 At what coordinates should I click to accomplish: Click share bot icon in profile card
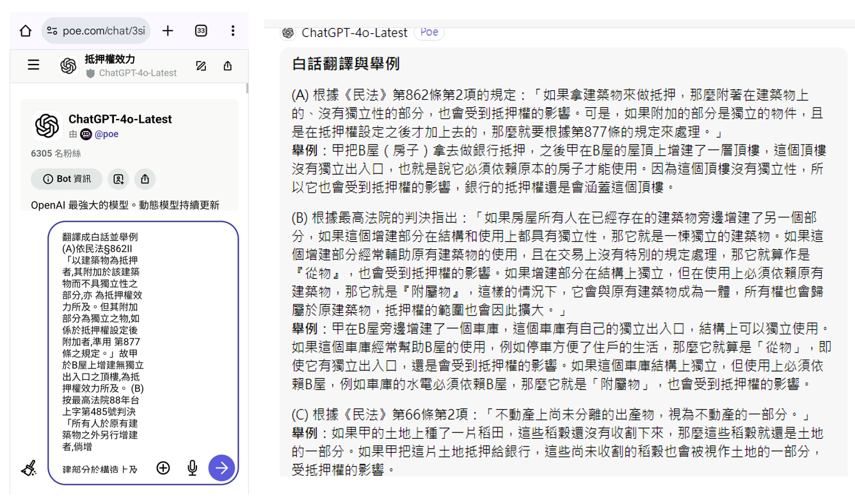click(x=145, y=179)
